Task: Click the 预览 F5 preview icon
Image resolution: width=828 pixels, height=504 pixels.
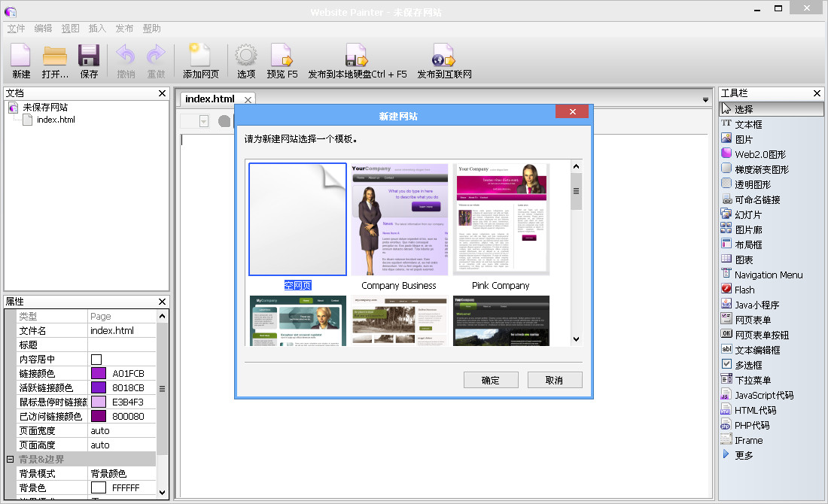Action: (282, 56)
